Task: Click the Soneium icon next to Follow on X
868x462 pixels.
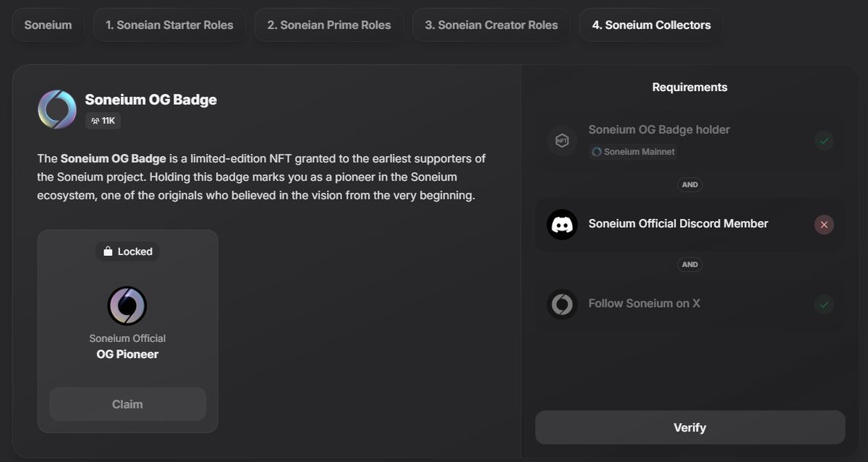Action: pyautogui.click(x=562, y=304)
